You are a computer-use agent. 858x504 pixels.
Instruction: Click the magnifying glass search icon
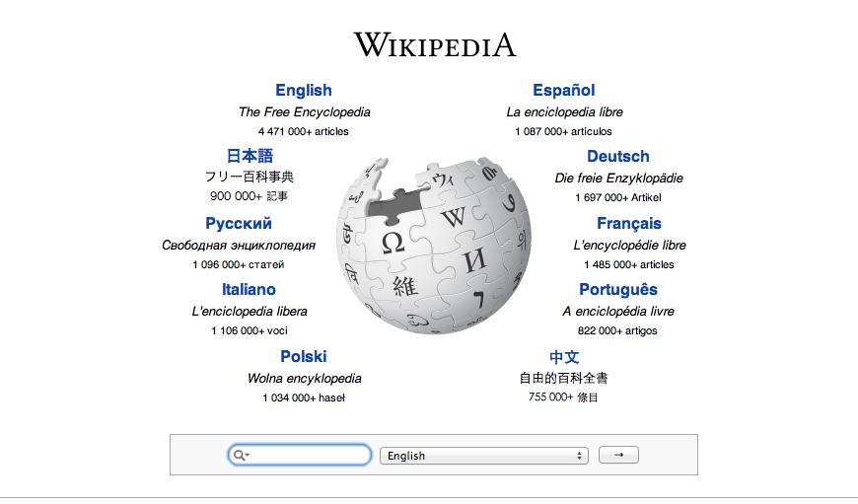(x=240, y=455)
